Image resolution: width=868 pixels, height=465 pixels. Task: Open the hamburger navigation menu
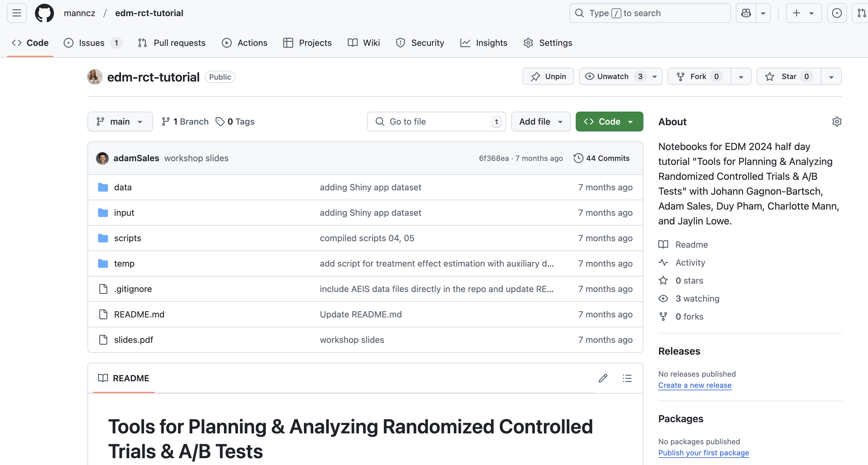tap(16, 13)
